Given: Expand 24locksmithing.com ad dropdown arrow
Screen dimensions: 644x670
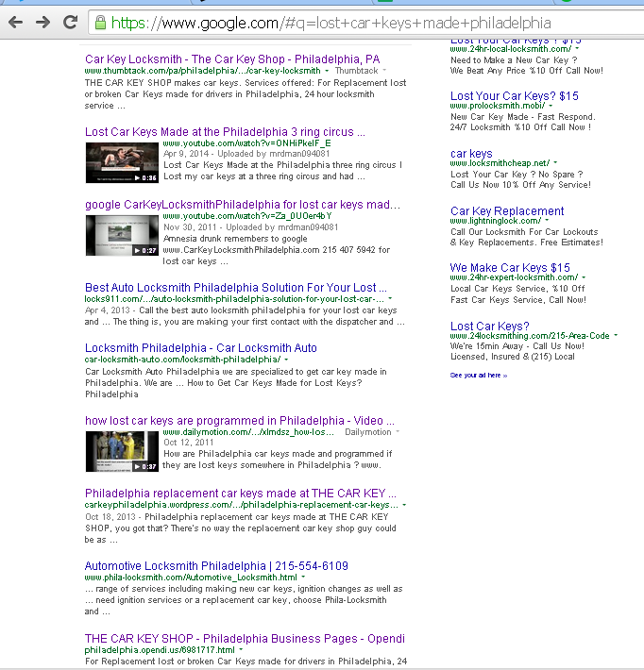Looking at the screenshot, I should [616, 335].
